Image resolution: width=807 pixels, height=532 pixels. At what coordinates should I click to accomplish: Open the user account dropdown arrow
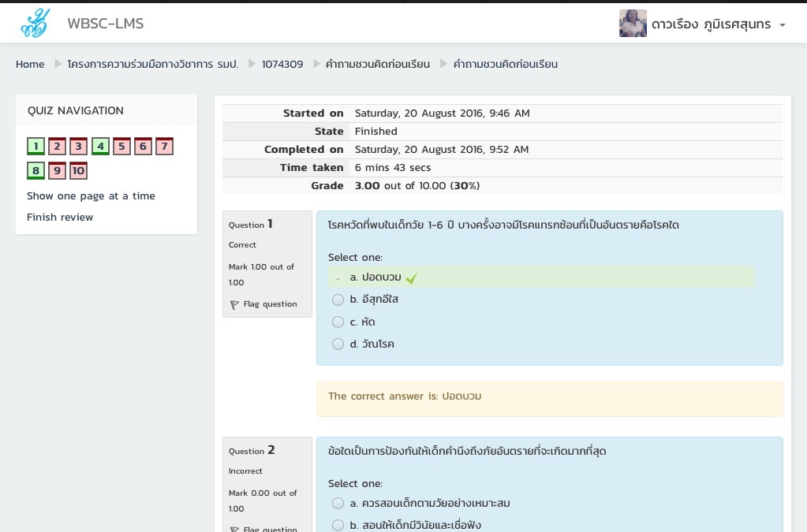pos(783,25)
